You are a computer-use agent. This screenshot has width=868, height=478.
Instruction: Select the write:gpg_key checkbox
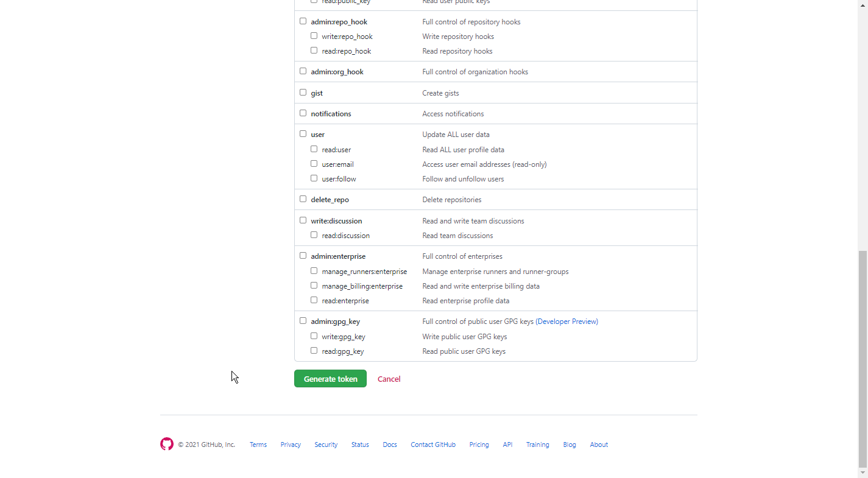314,336
